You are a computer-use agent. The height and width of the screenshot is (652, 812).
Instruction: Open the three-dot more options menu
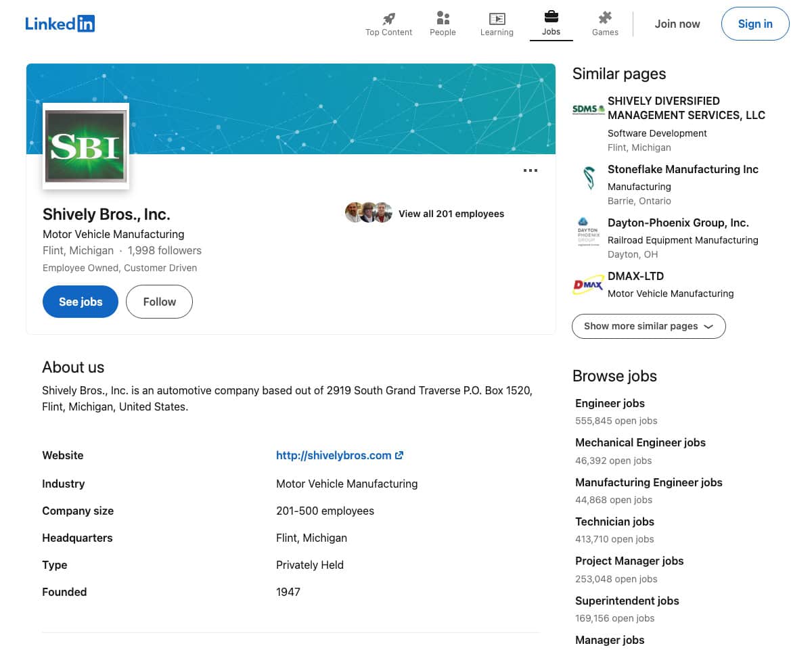[531, 170]
